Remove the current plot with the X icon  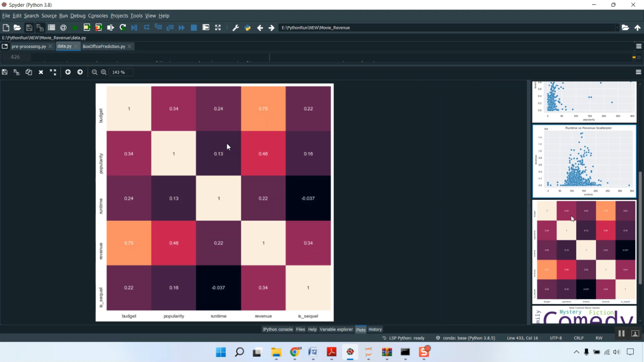coord(41,72)
